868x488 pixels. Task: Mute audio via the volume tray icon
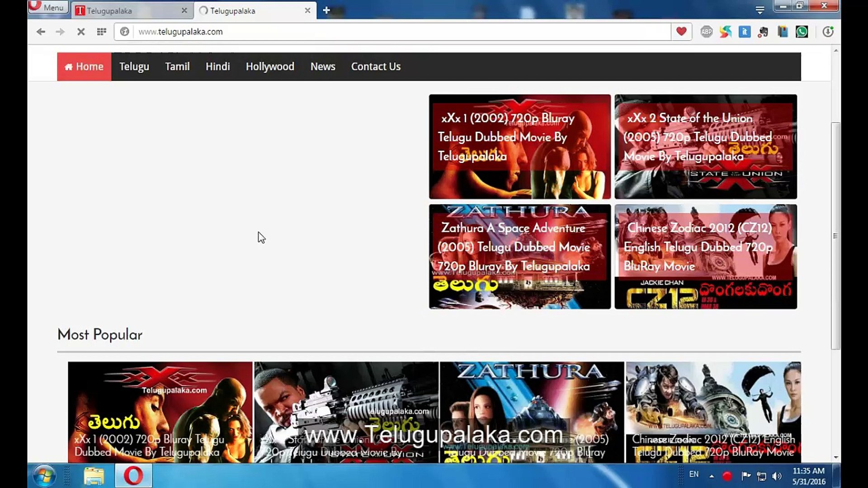click(777, 476)
